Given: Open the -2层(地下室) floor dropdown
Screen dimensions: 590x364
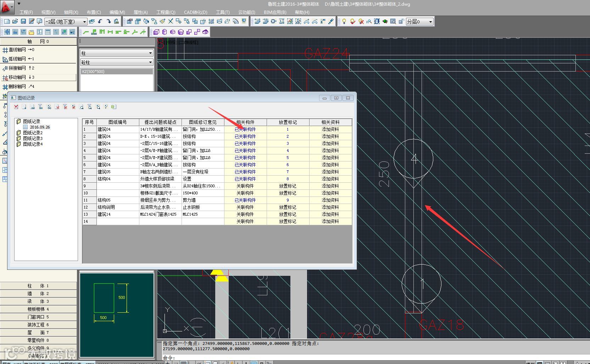Looking at the screenshot, I should 84,22.
